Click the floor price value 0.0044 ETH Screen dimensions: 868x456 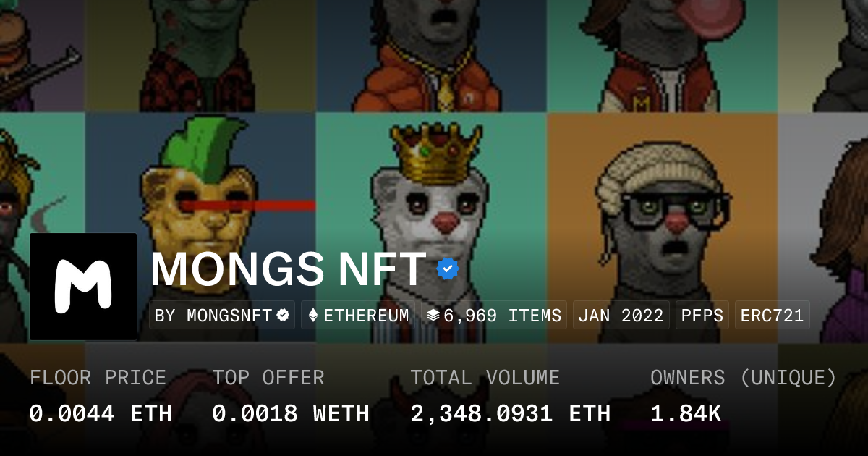[101, 413]
